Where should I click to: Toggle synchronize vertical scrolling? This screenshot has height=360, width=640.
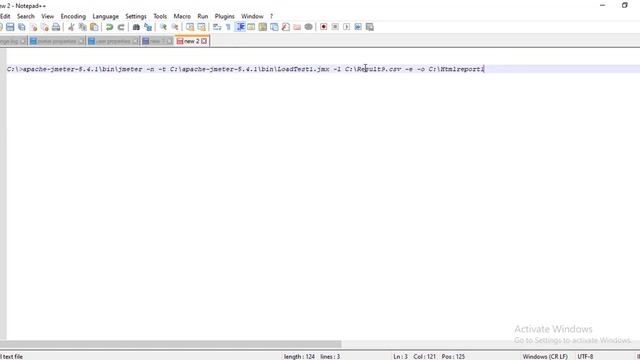click(190, 27)
